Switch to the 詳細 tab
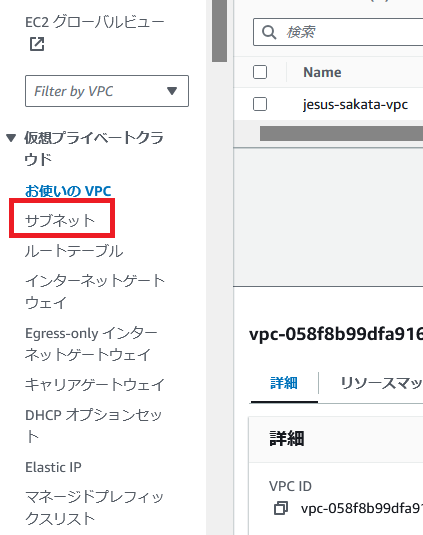This screenshot has width=423, height=535. pyautogui.click(x=284, y=383)
